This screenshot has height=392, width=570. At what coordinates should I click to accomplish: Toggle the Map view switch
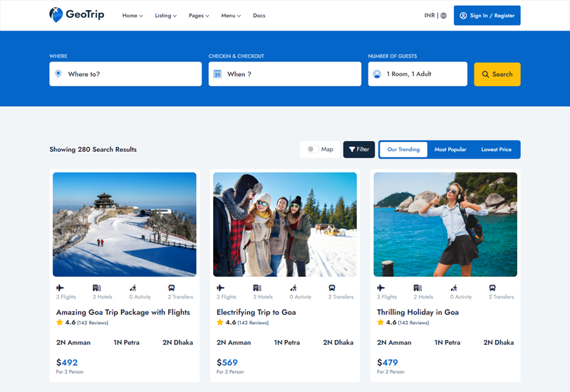pyautogui.click(x=311, y=150)
